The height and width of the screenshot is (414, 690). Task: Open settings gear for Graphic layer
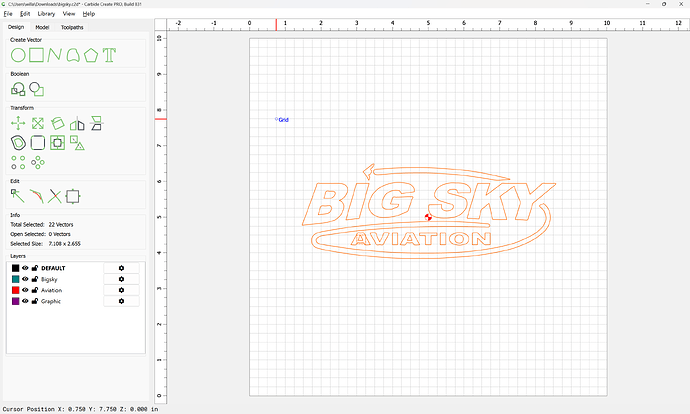[121, 301]
